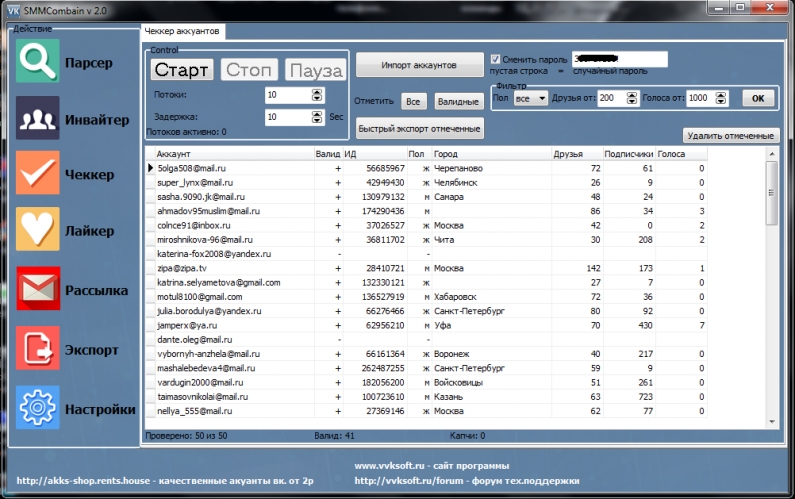Select the sasha.9090.jk@mail.ru row
This screenshot has width=795, height=499.
tap(426, 197)
